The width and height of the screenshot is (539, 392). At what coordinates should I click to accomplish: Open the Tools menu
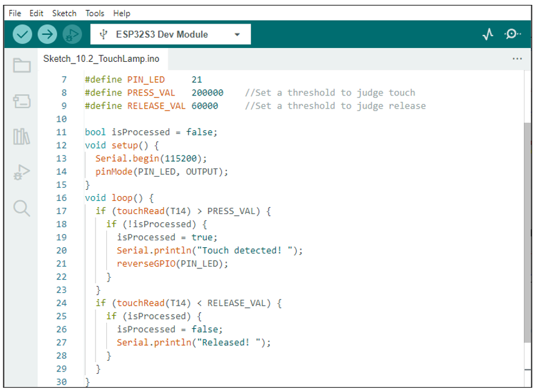click(x=94, y=13)
